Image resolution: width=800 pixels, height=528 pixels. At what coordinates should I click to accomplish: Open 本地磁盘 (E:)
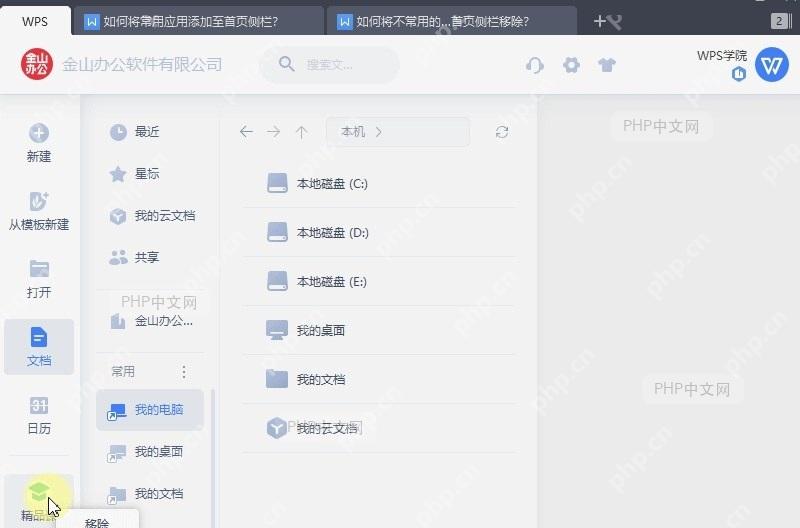379,281
